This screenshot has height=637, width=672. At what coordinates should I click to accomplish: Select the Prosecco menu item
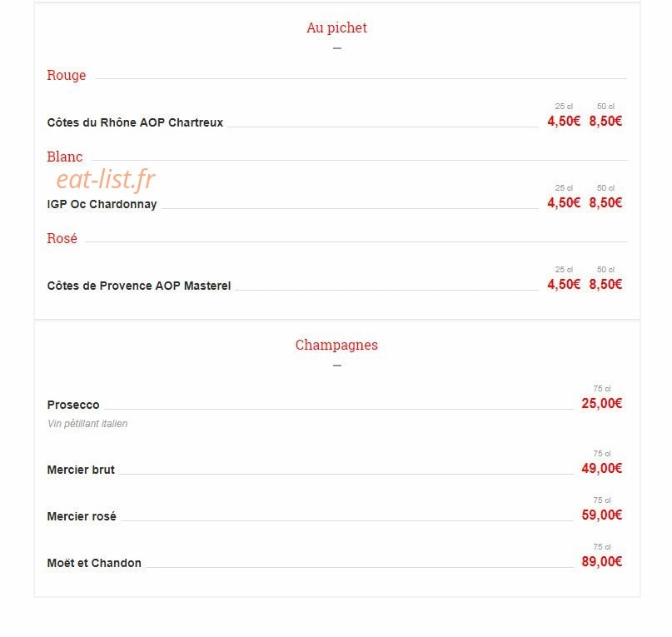(x=73, y=405)
